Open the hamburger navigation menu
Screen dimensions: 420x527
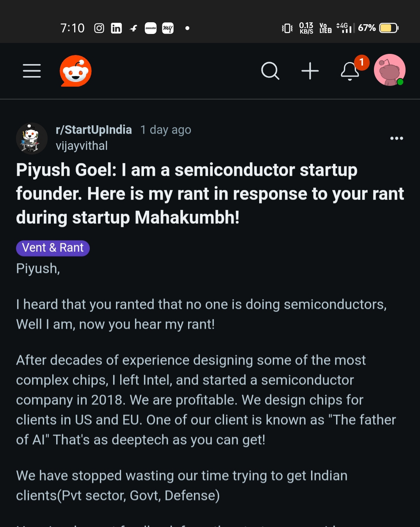[x=32, y=71]
